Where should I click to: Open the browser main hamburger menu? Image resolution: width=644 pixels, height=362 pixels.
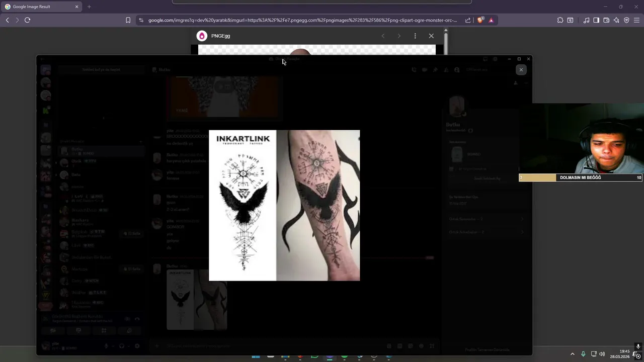[x=636, y=20]
